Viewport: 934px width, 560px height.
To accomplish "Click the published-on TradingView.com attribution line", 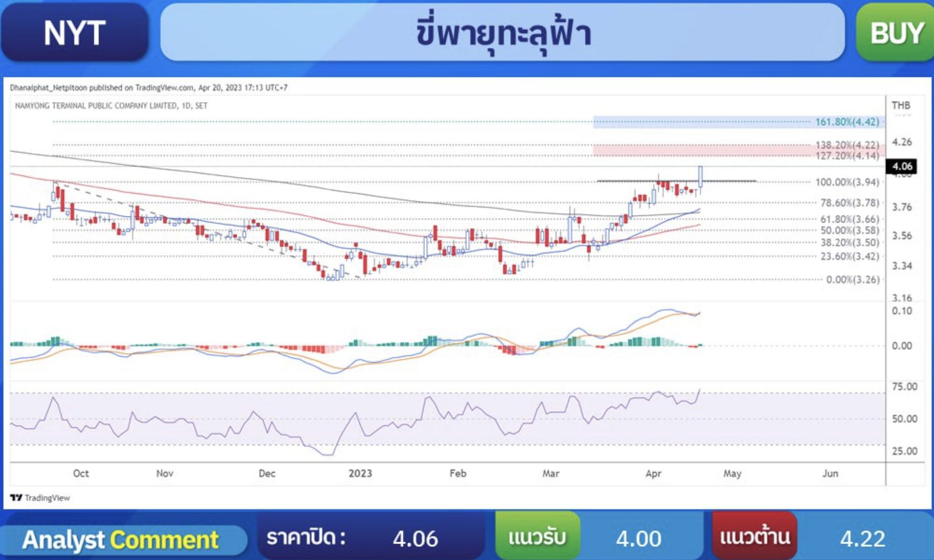I will point(149,88).
